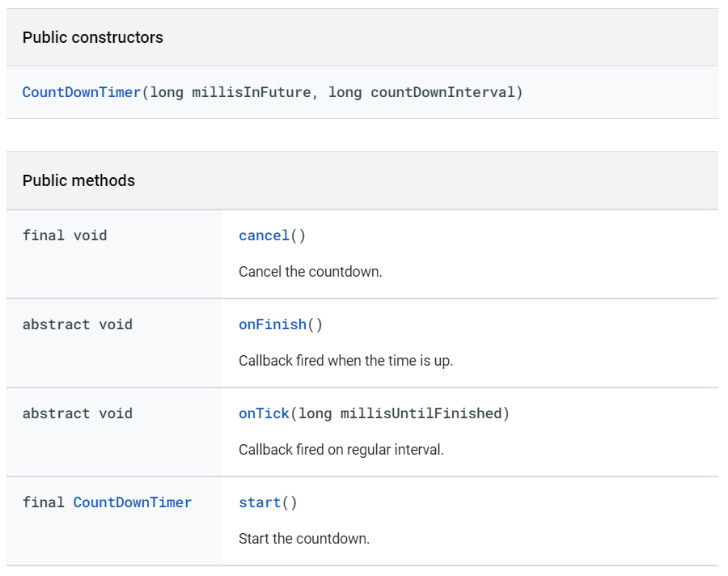Go to the onTick method details
The image size is (728, 576).
point(264,413)
